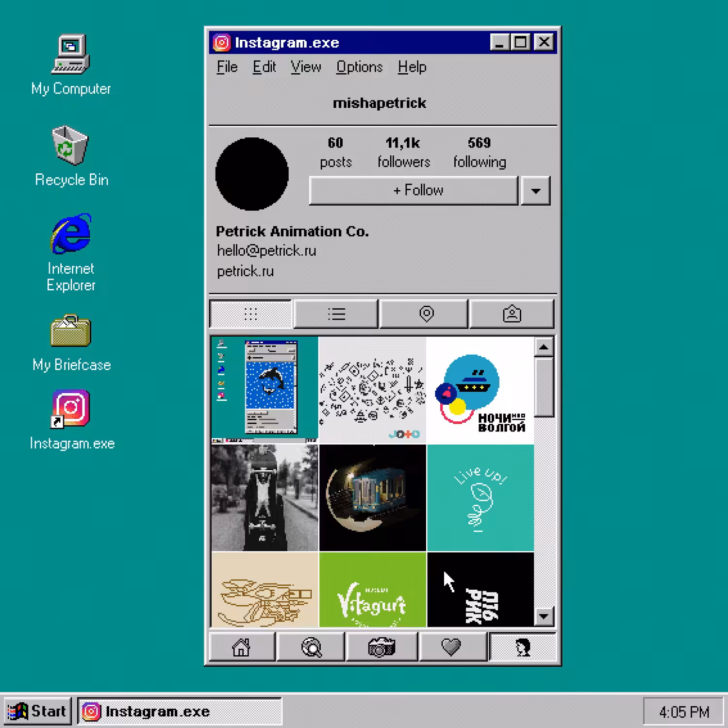The width and height of the screenshot is (728, 728).
Task: Click the black profile picture circle
Action: (x=252, y=174)
